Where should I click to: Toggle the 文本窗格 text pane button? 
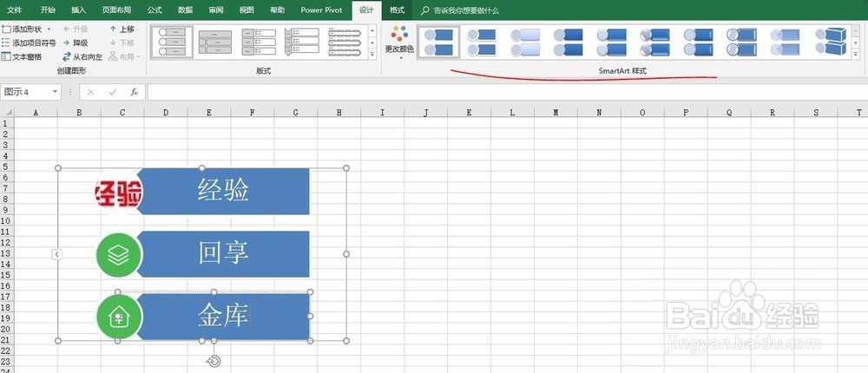click(x=22, y=56)
